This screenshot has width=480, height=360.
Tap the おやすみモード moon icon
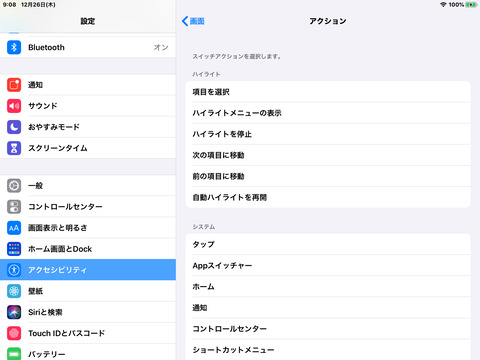click(x=14, y=127)
